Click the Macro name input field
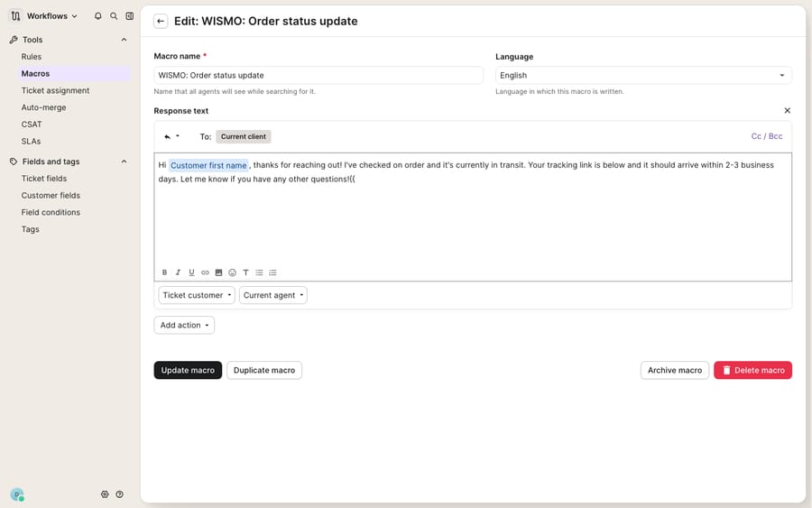The width and height of the screenshot is (812, 508). coord(318,76)
